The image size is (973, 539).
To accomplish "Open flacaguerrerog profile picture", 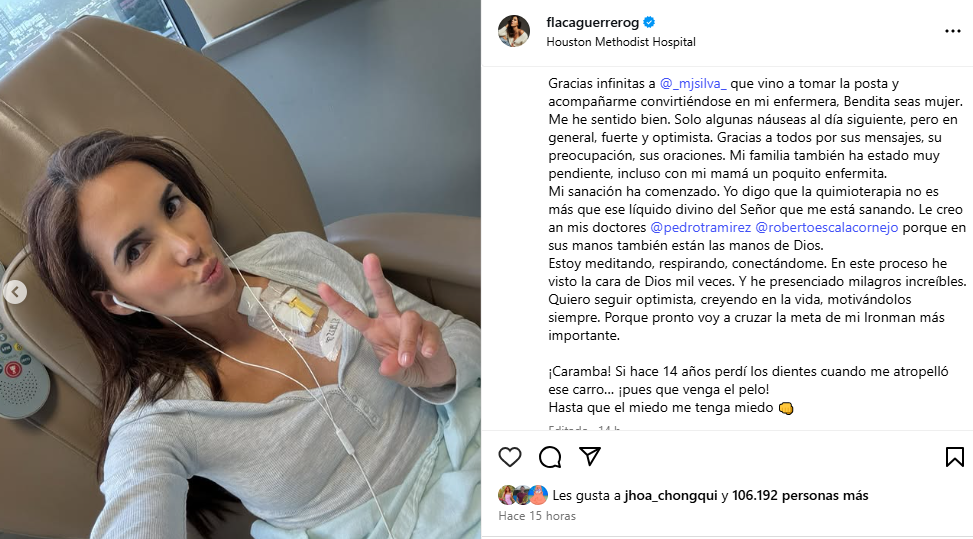I will [x=514, y=31].
